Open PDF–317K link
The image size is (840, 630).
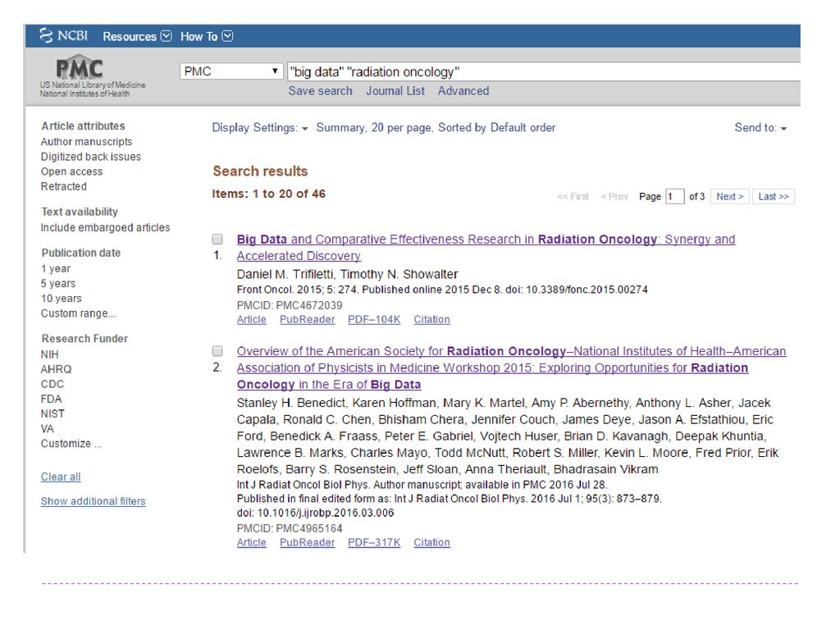point(374,543)
